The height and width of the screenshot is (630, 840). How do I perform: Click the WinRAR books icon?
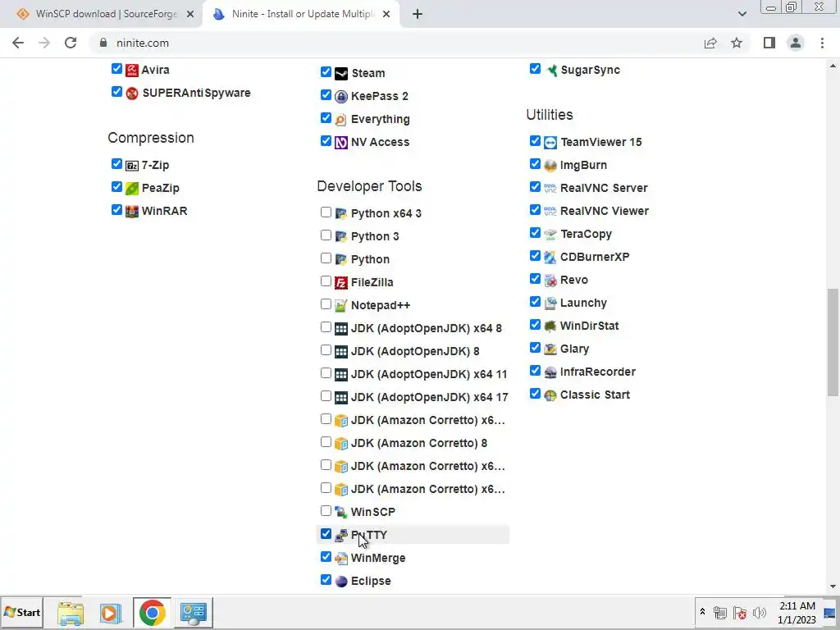tap(132, 212)
